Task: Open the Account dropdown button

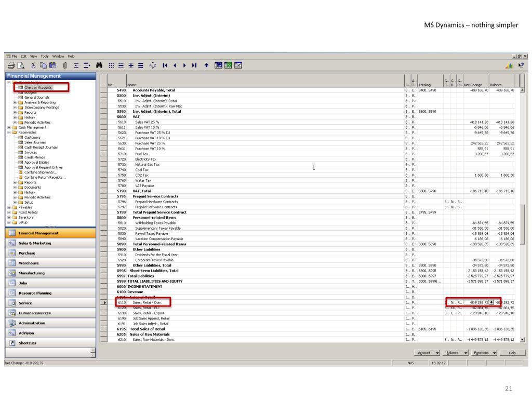Action: click(x=427, y=353)
